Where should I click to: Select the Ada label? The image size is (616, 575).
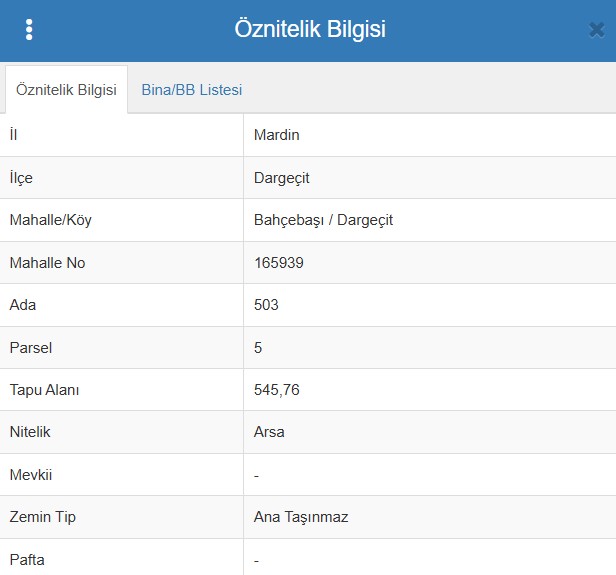(23, 305)
